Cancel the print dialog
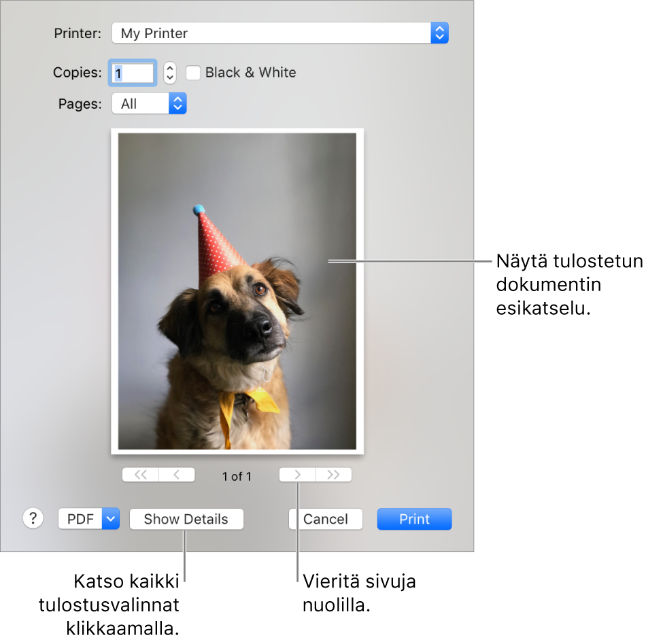 tap(326, 519)
